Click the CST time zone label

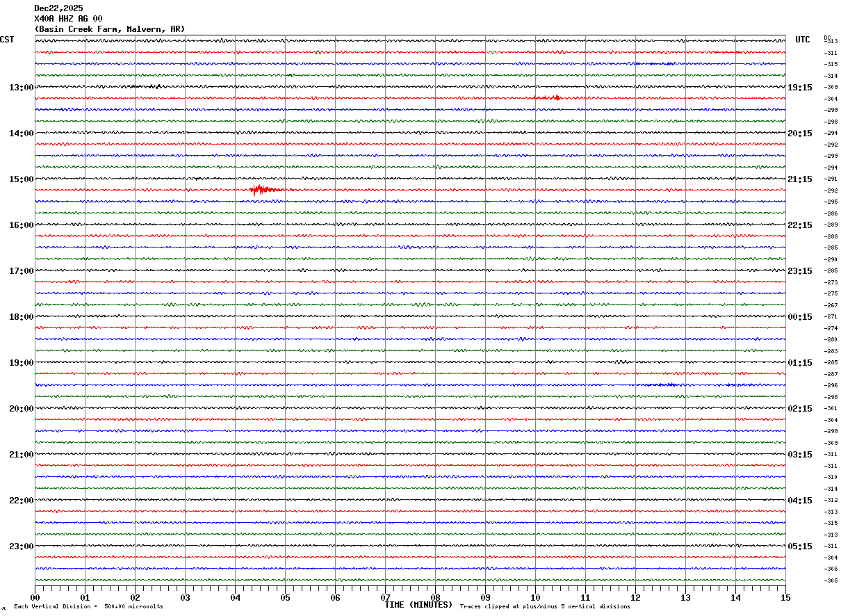pos(7,40)
